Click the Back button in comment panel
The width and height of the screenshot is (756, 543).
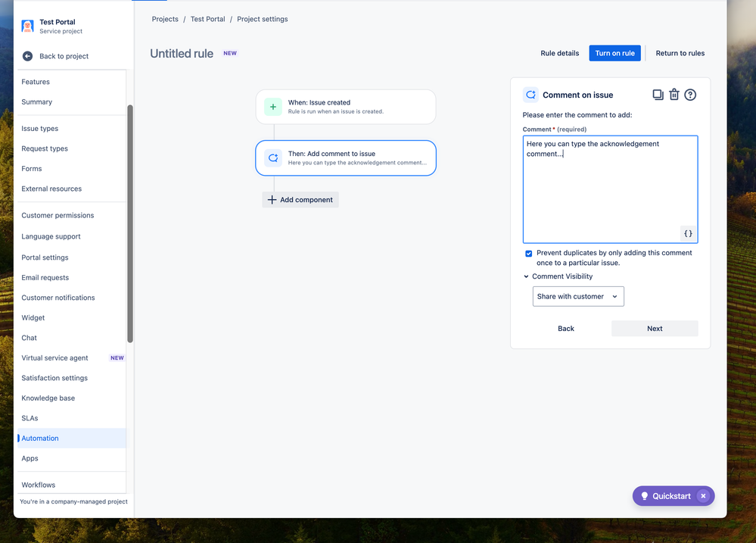pos(566,329)
